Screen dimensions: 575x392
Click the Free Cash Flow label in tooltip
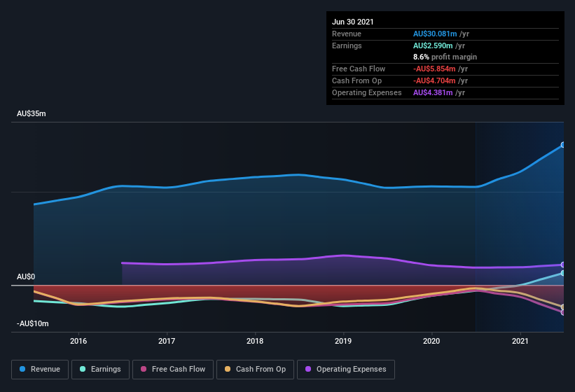[359, 69]
